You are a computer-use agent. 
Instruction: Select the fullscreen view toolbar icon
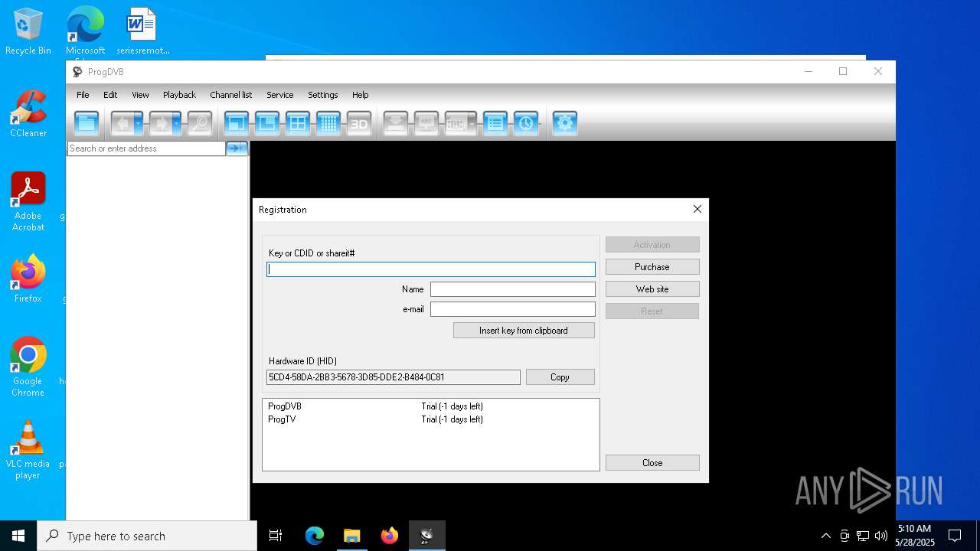click(237, 123)
